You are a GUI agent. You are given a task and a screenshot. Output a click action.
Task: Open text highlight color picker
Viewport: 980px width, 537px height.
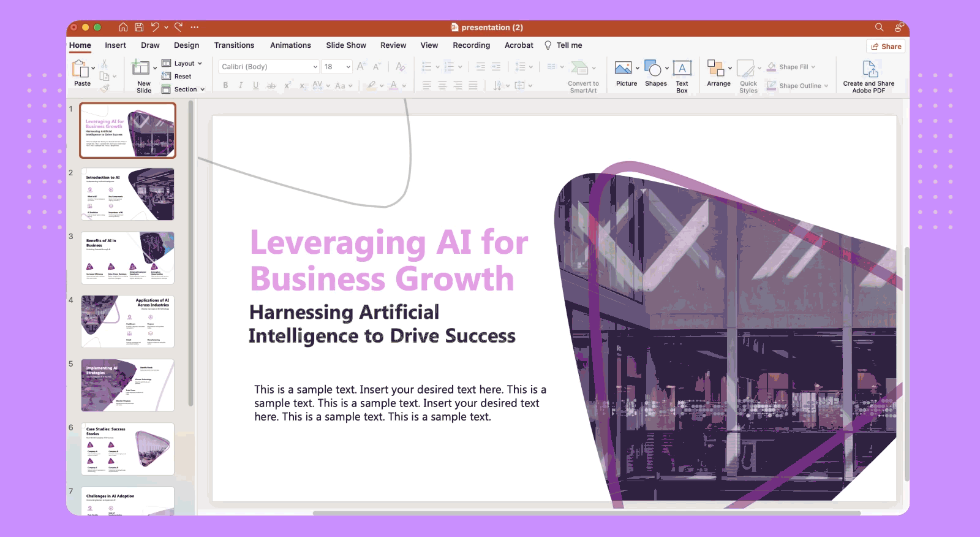pyautogui.click(x=371, y=85)
